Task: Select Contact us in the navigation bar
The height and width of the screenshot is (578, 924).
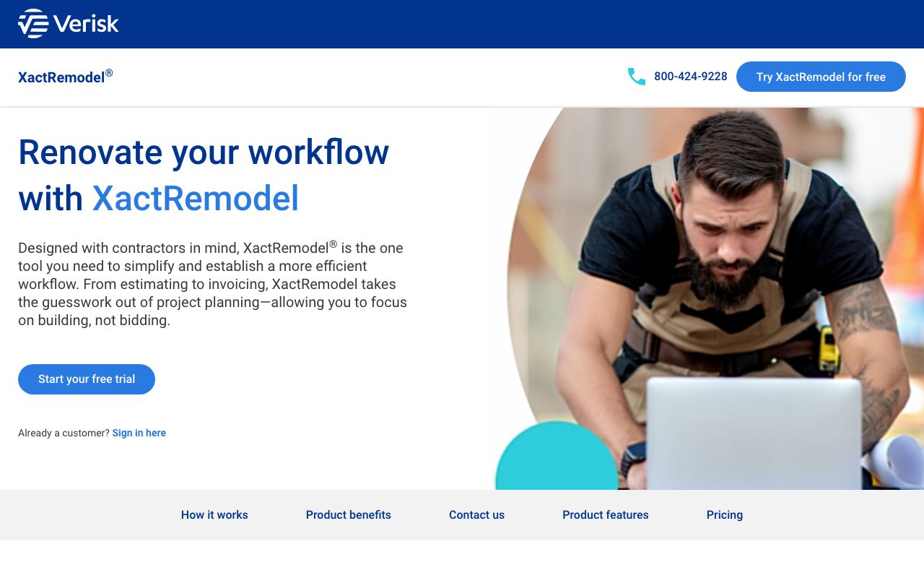Action: pyautogui.click(x=476, y=515)
